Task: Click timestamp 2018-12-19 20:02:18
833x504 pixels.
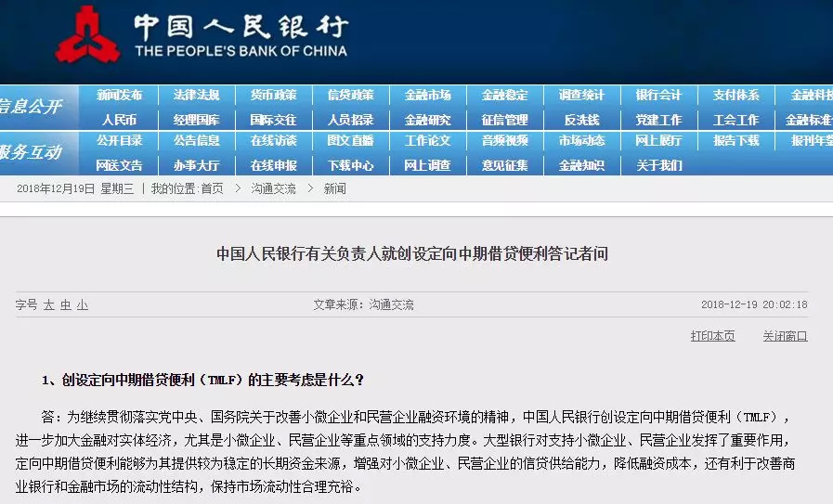Action: [x=754, y=304]
